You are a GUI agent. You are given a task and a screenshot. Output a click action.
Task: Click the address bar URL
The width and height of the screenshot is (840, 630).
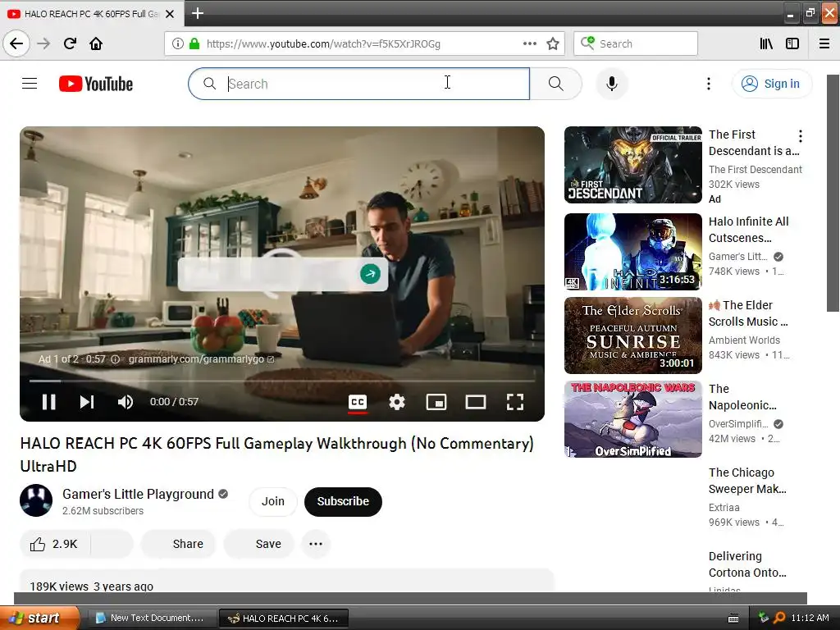(323, 43)
